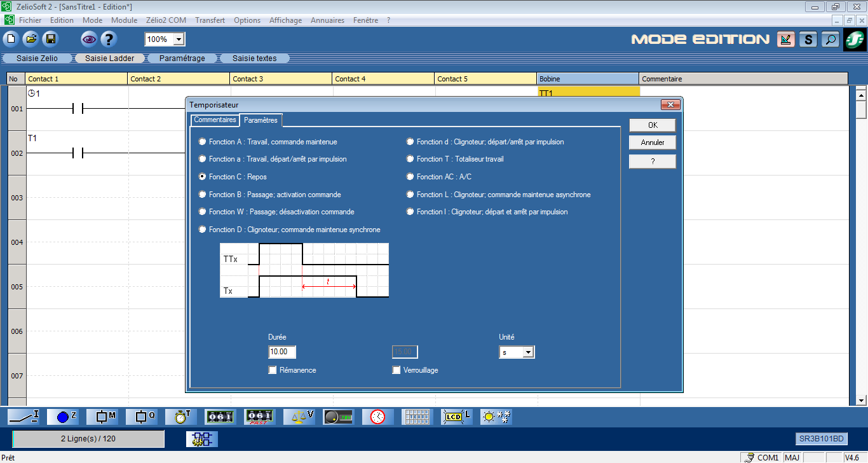Open the Edition menu
Viewport: 868px width, 463px height.
pyautogui.click(x=62, y=20)
